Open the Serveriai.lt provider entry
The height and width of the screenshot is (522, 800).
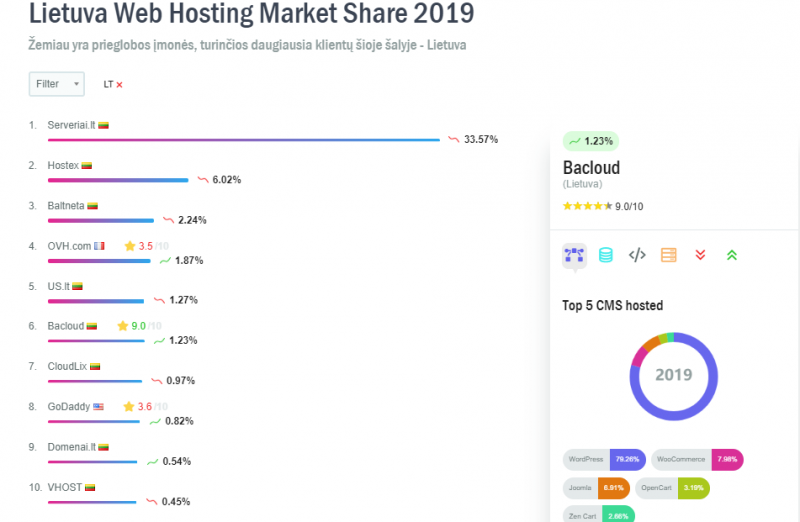(71, 125)
